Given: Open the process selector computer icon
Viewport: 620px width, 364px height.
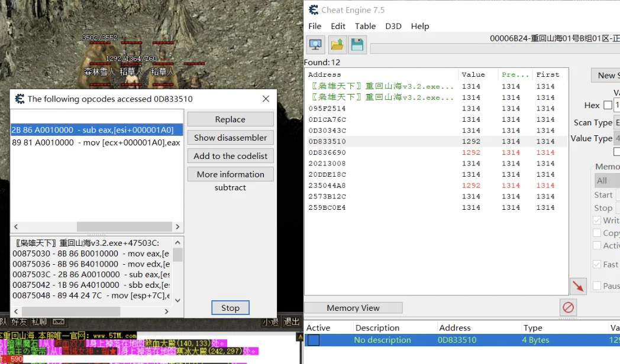Looking at the screenshot, I should click(x=315, y=44).
